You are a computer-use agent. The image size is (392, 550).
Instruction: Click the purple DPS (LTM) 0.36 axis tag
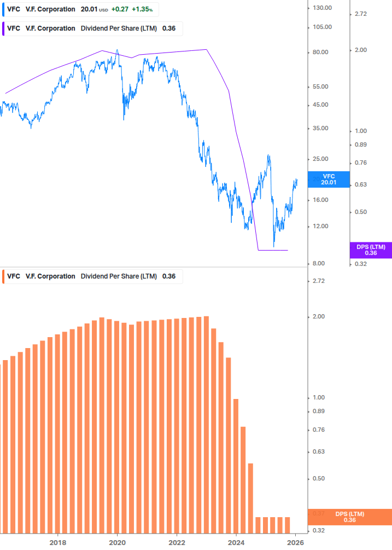click(x=371, y=250)
